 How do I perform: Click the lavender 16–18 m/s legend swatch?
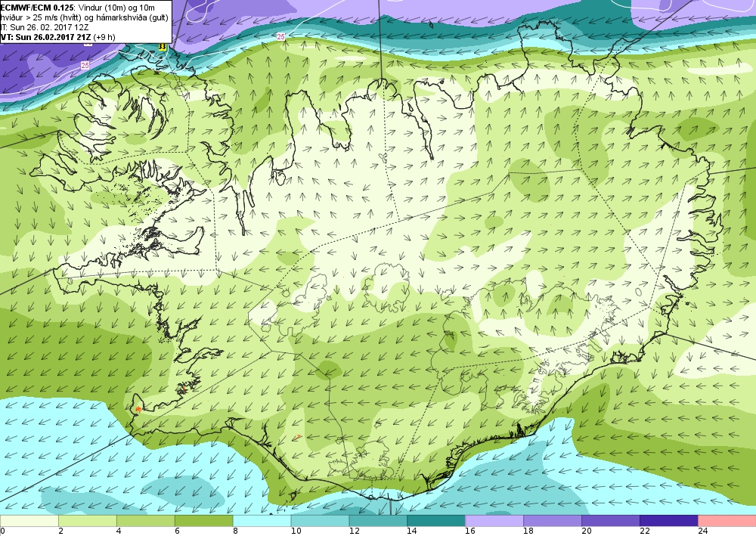tap(494, 521)
